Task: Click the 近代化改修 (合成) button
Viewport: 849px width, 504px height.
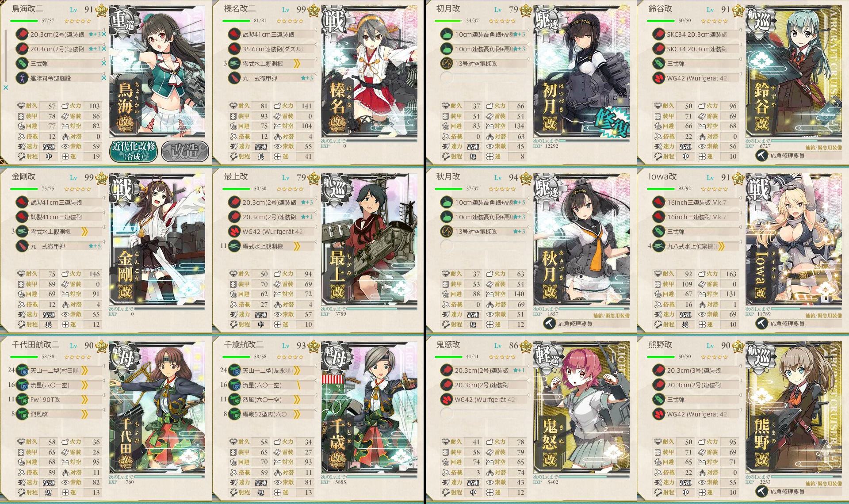Action: click(x=134, y=151)
